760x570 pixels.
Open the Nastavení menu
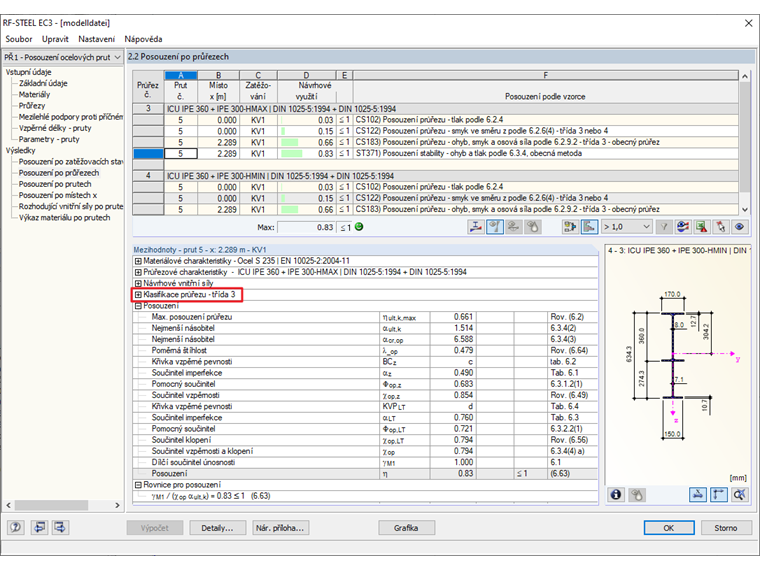(96, 39)
